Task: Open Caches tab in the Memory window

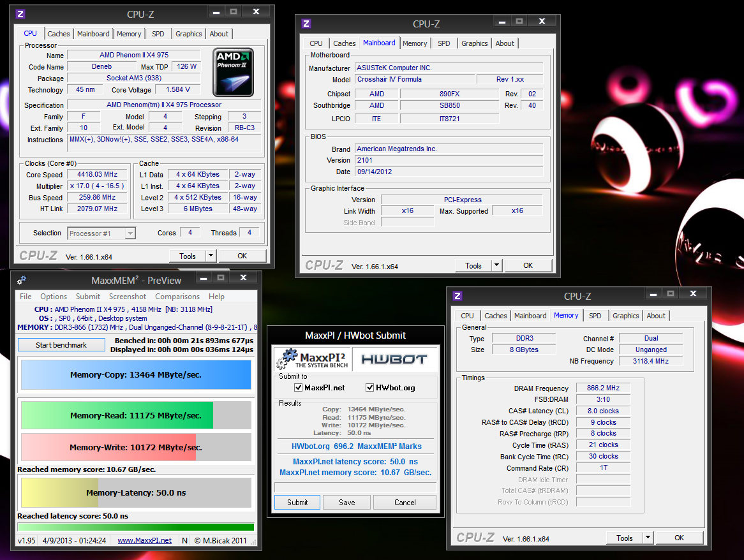Action: point(495,316)
